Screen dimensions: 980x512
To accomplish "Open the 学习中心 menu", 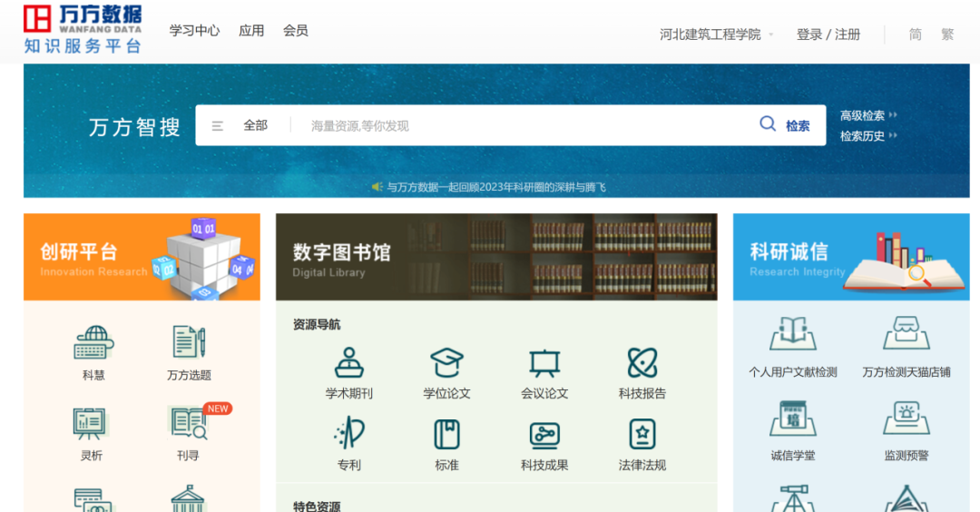I will (x=194, y=31).
